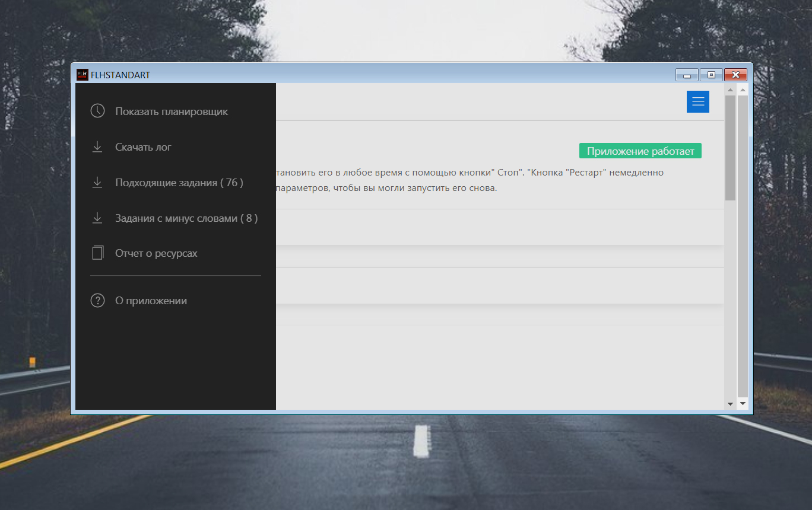Click the inner scrollbar up arrow
This screenshot has height=510, width=812.
730,90
